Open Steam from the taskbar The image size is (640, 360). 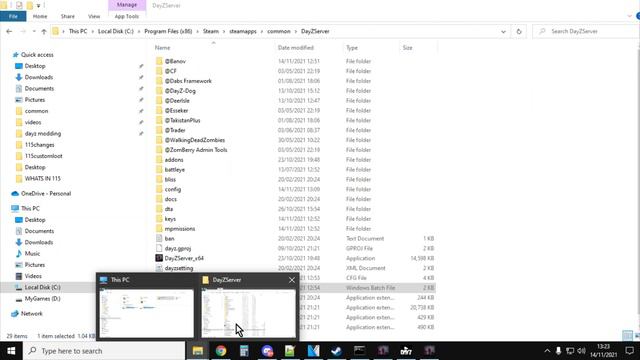click(336, 351)
